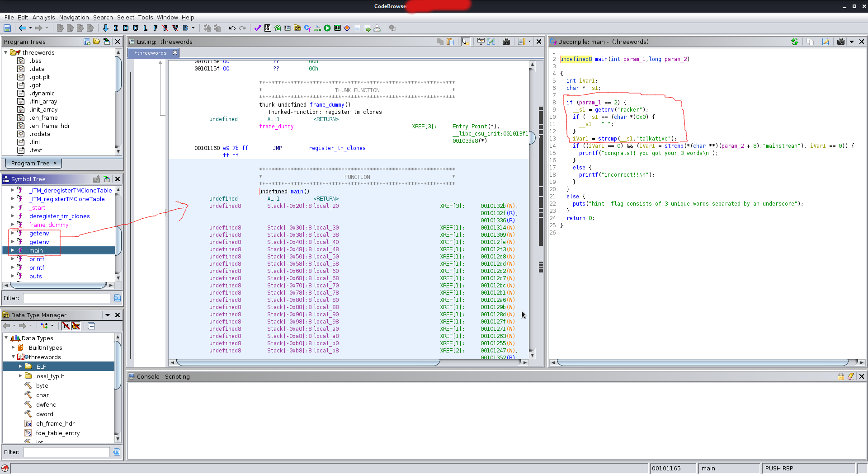Collapse the threewords folder in Program Trees
Image resolution: width=868 pixels, height=474 pixels.
6,52
